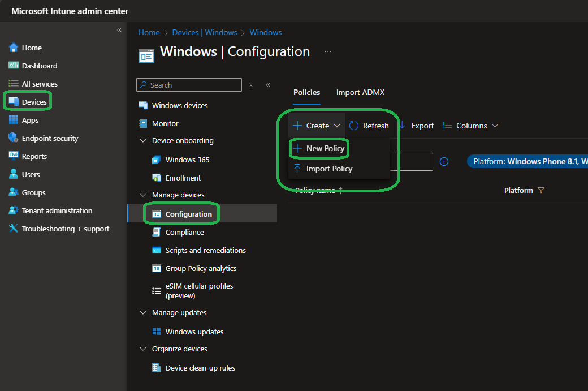The width and height of the screenshot is (588, 391).
Task: Click the Refresh toolbar button
Action: pyautogui.click(x=369, y=126)
